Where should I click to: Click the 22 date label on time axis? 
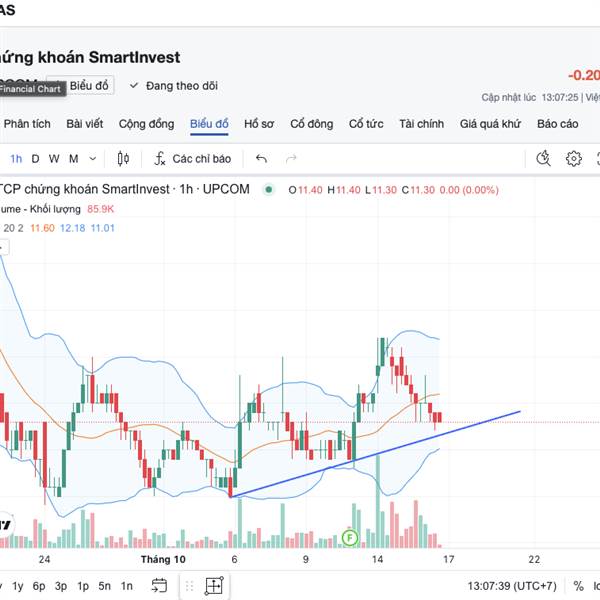coord(534,559)
